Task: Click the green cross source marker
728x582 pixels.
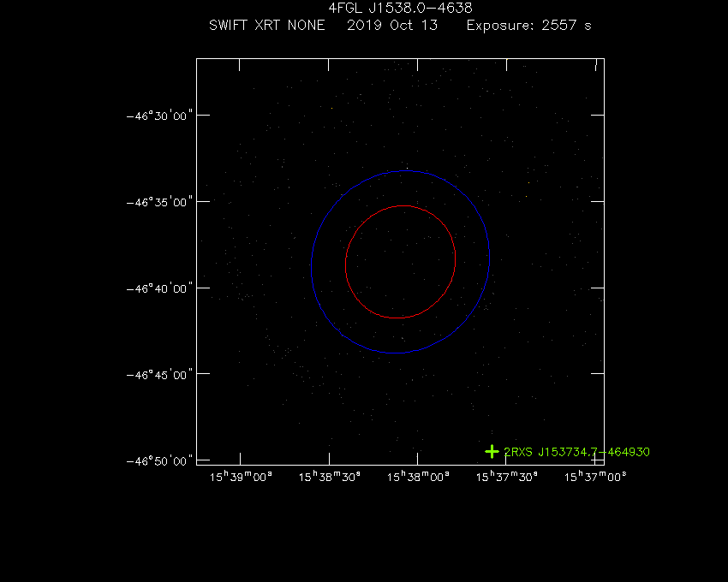Action: click(492, 452)
